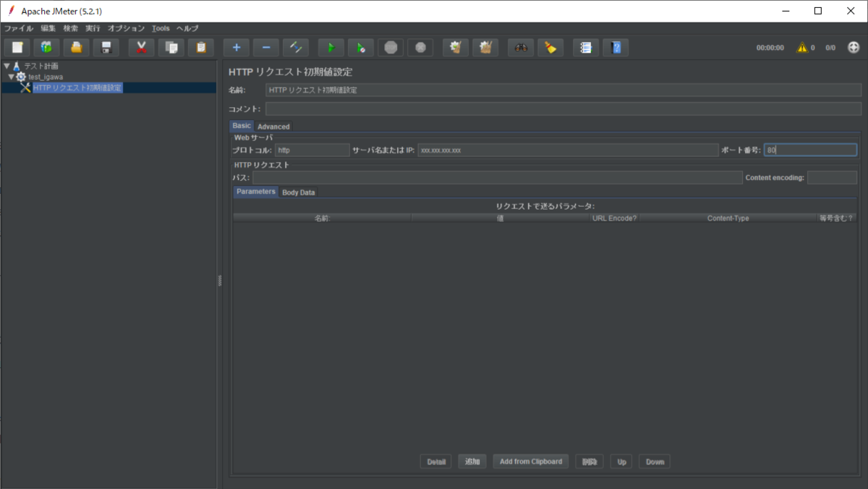Click the remote engines circular plus icon
The image size is (868, 489).
[854, 48]
